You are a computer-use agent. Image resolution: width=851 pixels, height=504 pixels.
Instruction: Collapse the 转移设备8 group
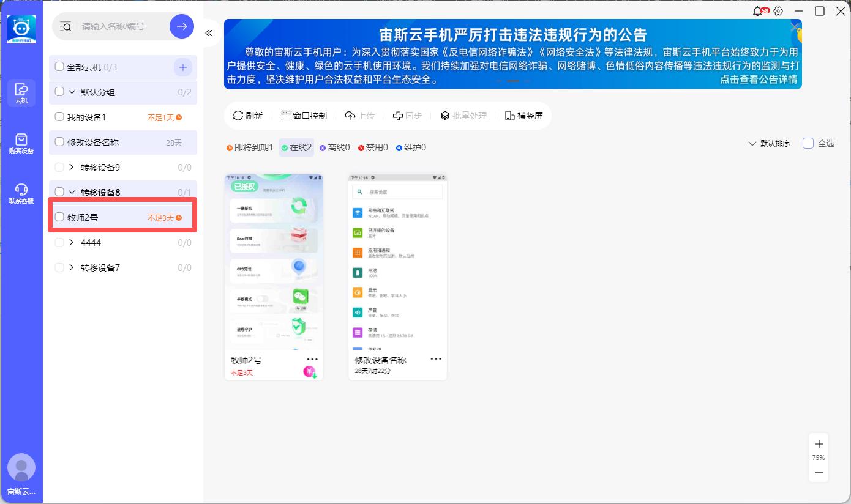[x=72, y=192]
